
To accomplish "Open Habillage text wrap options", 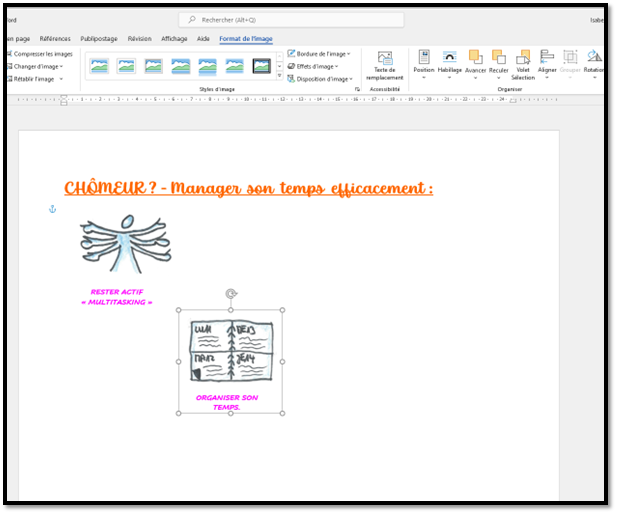I will coord(449,64).
